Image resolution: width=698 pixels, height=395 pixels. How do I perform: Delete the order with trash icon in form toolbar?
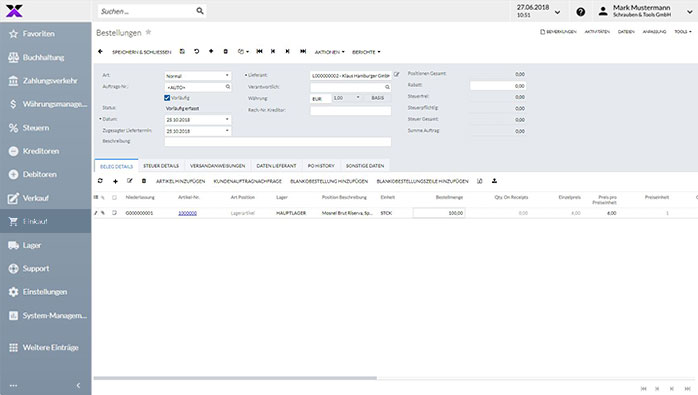point(226,52)
